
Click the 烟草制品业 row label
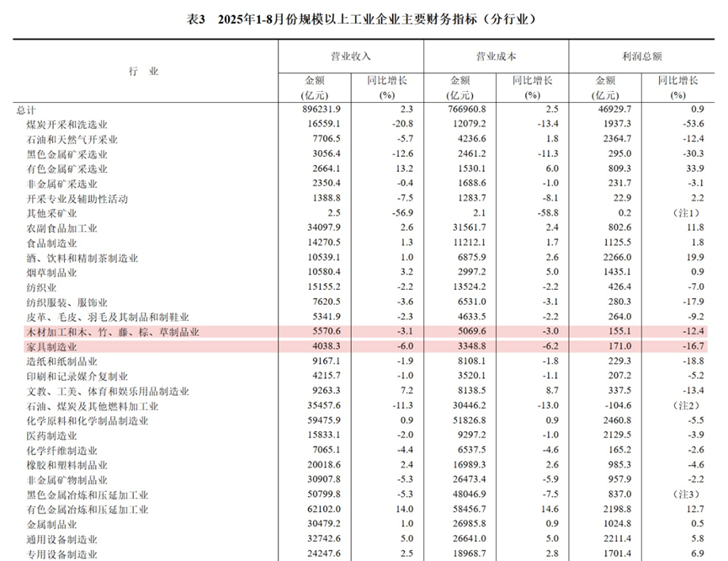pos(56,272)
